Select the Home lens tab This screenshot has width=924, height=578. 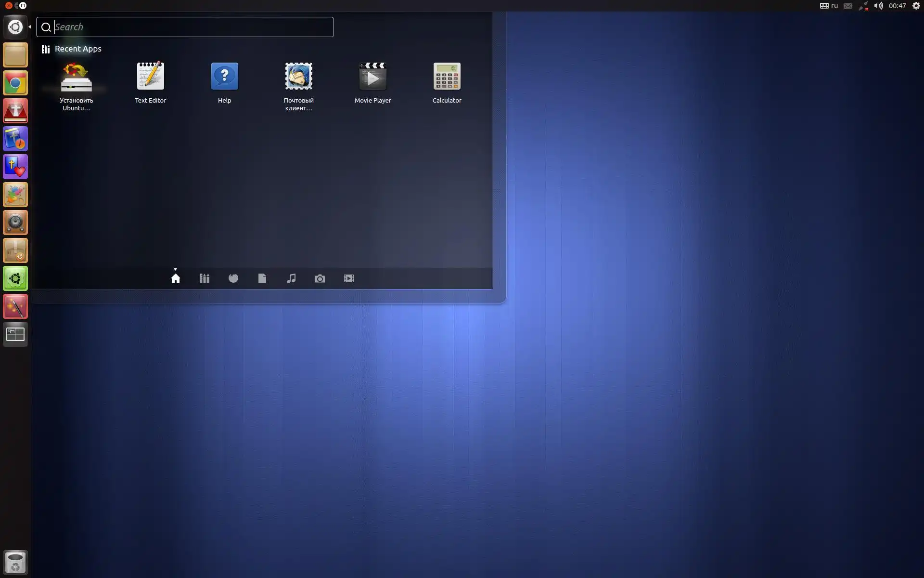(176, 278)
